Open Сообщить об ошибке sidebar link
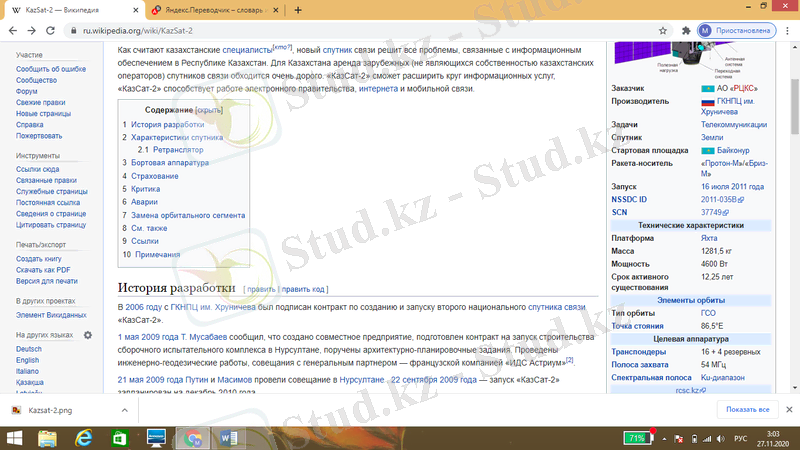 pos(51,69)
